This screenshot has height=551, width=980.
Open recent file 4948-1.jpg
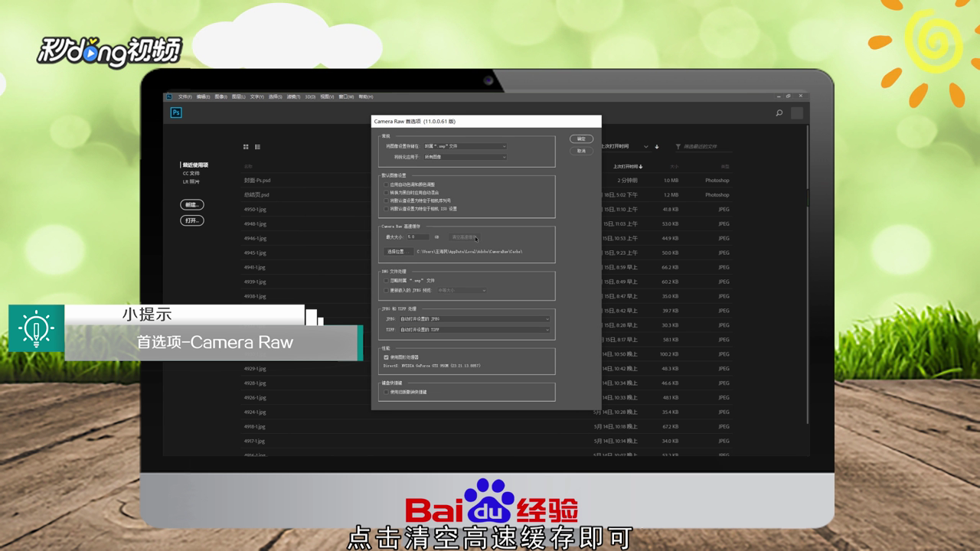(255, 224)
